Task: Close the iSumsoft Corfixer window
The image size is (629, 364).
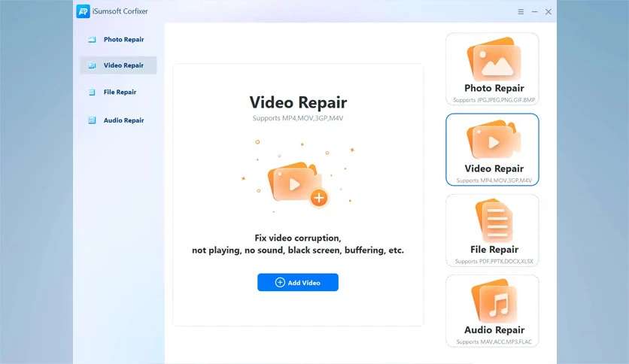Action: pyautogui.click(x=548, y=12)
